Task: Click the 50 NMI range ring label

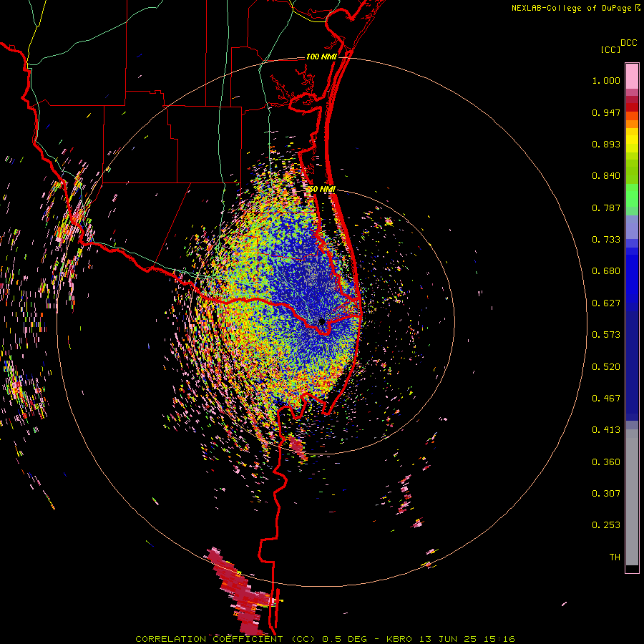Action: [x=321, y=189]
